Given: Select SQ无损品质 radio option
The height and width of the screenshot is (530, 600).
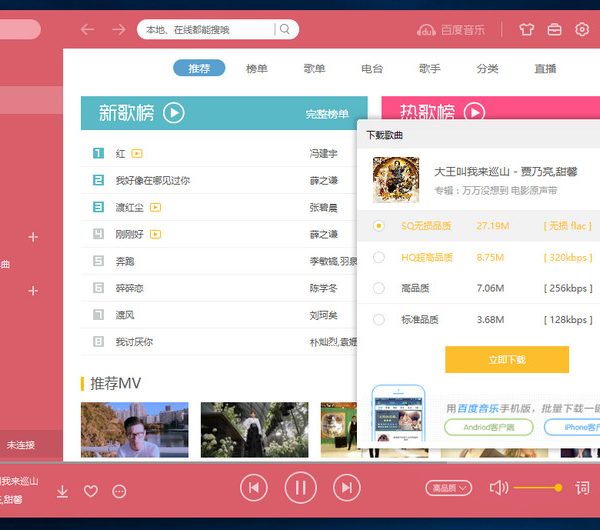Looking at the screenshot, I should (379, 226).
